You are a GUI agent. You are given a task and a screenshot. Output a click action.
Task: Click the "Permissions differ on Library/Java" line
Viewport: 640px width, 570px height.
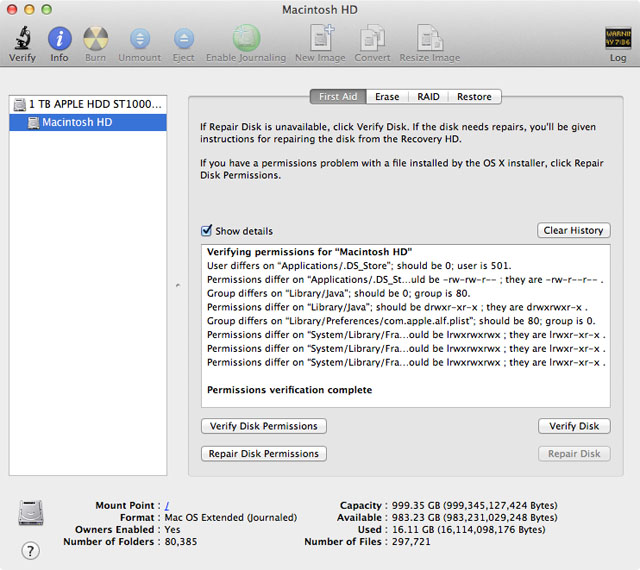[x=397, y=307]
